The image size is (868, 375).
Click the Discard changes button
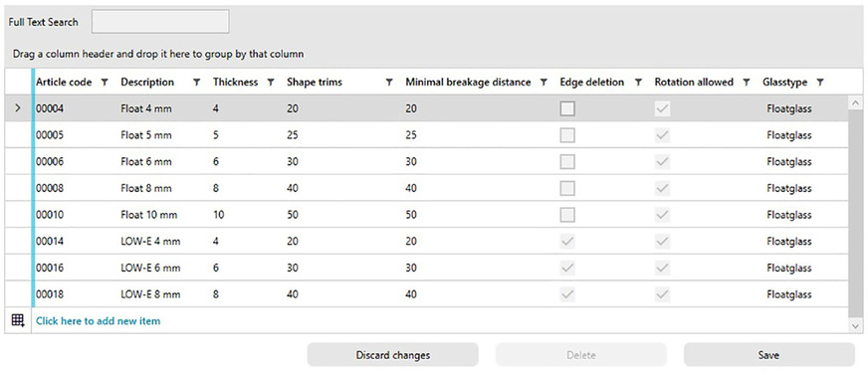pos(393,355)
